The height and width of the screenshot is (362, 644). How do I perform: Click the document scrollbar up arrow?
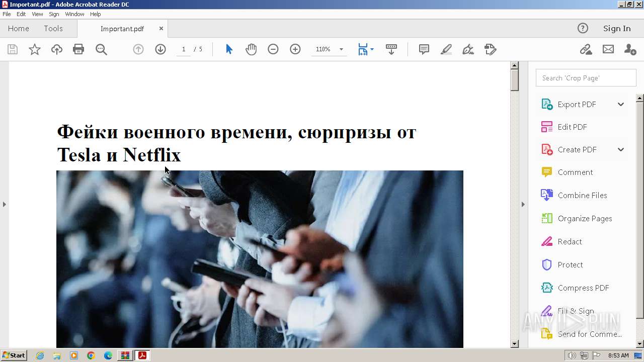coord(514,65)
